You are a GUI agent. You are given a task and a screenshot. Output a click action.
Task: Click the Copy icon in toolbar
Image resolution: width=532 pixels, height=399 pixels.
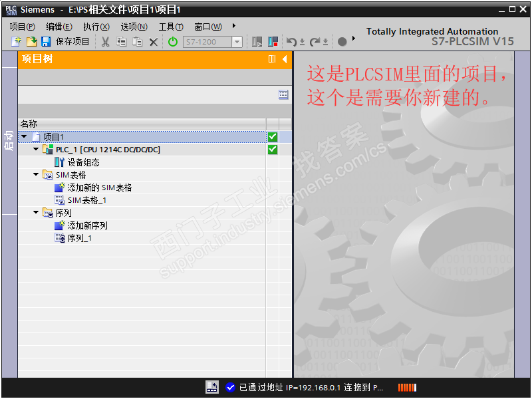click(121, 42)
